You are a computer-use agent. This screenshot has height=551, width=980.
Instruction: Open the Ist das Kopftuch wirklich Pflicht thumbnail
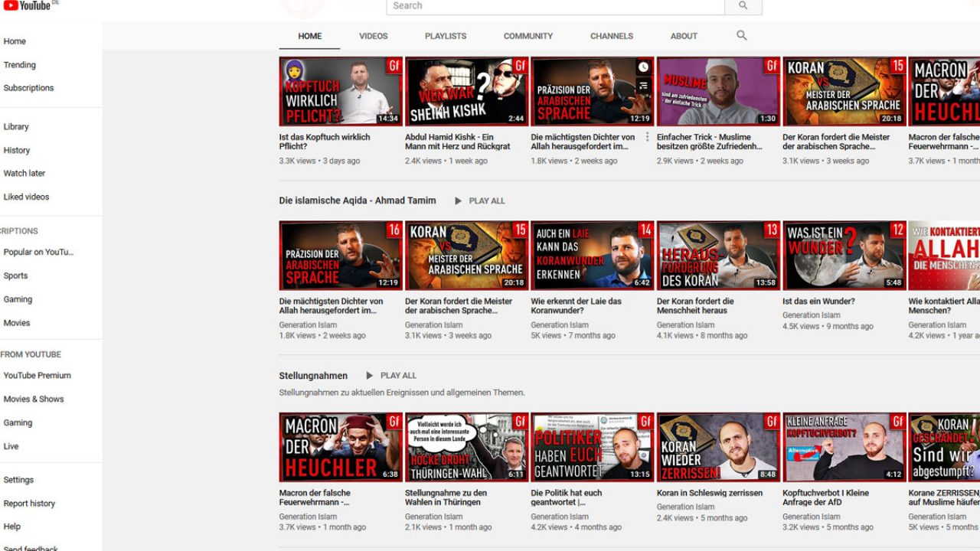(x=340, y=91)
